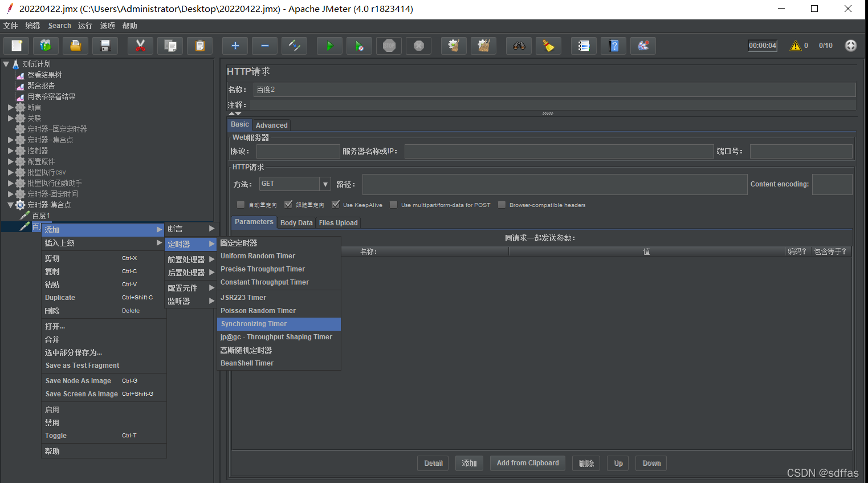Choose Save as Test Fragment menu entry
Image resolution: width=868 pixels, height=483 pixels.
coord(104,366)
